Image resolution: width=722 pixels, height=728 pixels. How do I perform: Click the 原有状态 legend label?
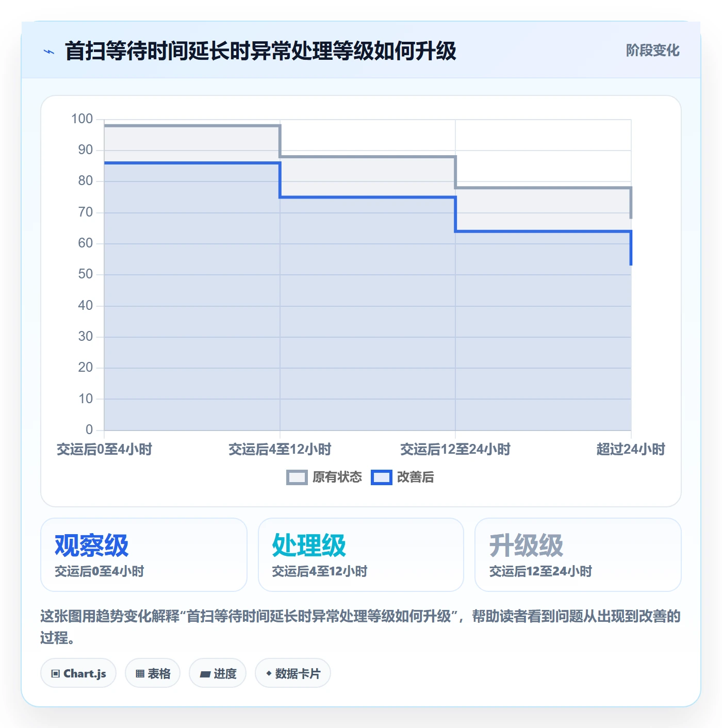tap(337, 477)
